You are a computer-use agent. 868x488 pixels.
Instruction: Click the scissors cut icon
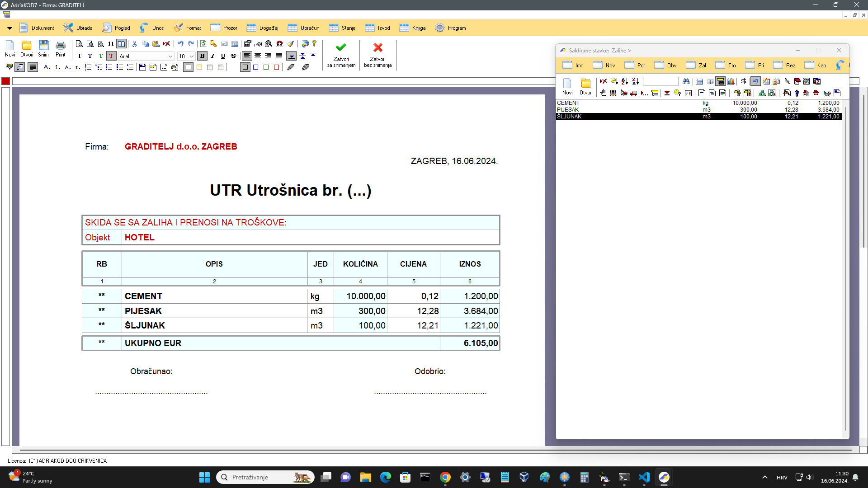pyautogui.click(x=134, y=44)
